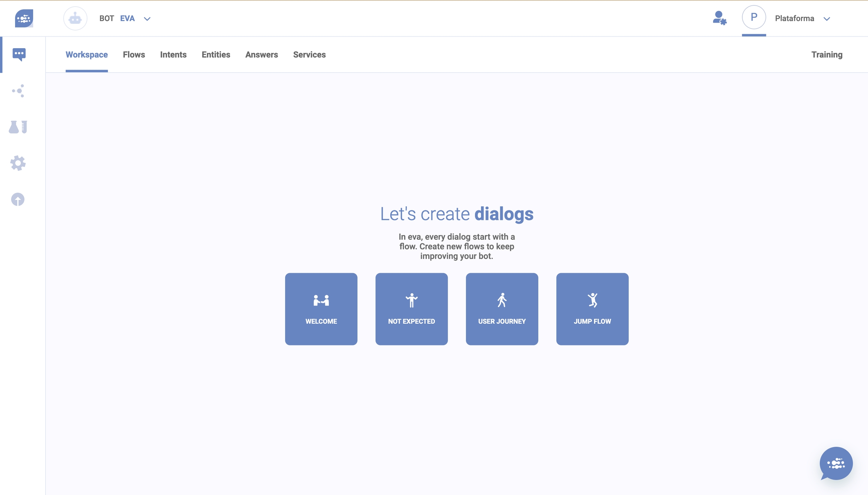
Task: Click the User Journey card
Action: click(502, 309)
